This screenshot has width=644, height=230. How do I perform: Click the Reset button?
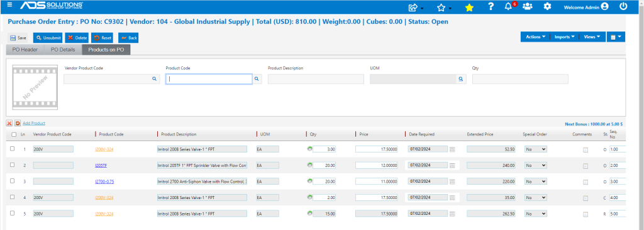click(103, 38)
